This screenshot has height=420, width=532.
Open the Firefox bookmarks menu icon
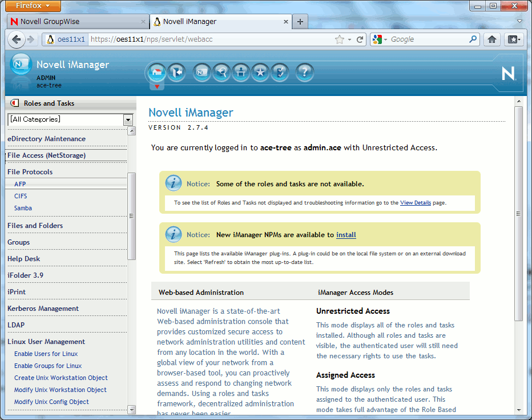tap(514, 39)
